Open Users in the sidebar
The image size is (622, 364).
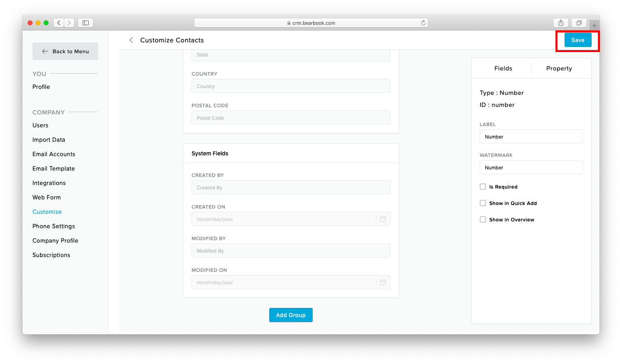point(40,125)
